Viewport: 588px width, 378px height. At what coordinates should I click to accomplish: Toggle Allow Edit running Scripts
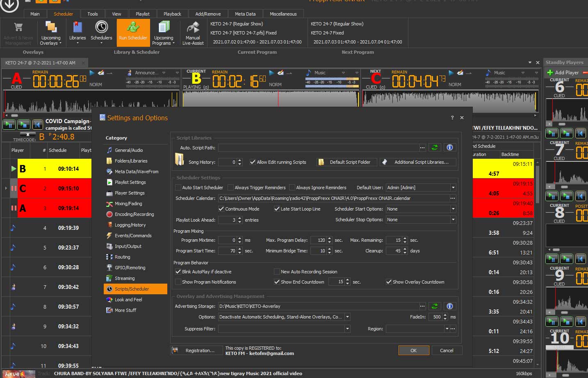253,162
